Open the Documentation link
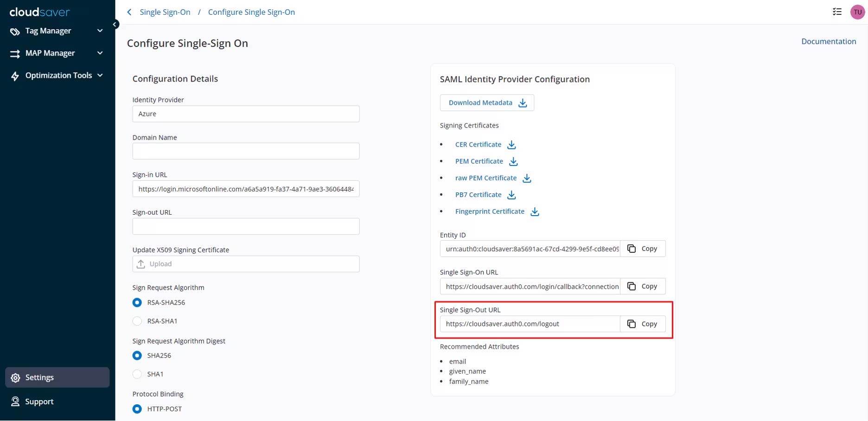The height and width of the screenshot is (421, 868). [x=829, y=41]
